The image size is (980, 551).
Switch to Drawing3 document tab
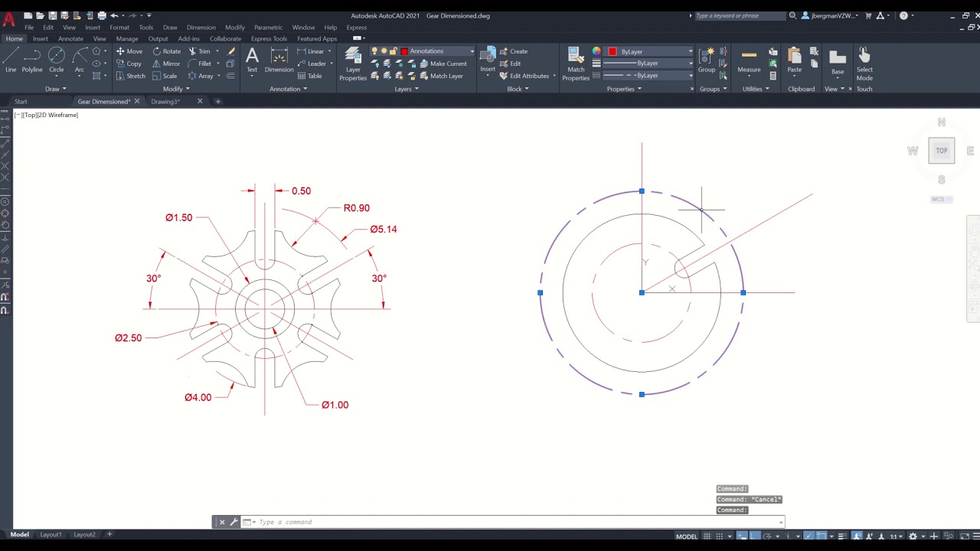[x=165, y=101]
